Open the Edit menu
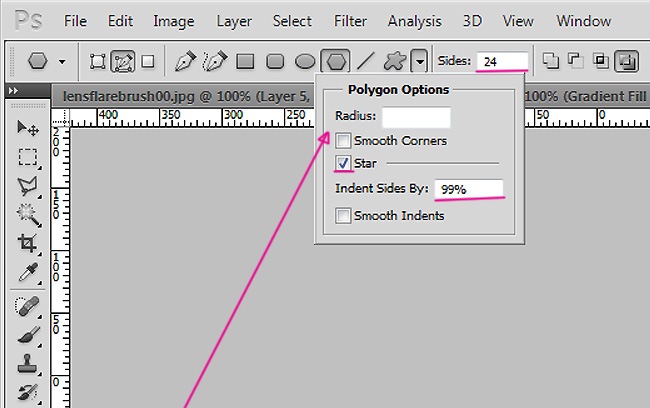Viewport: 650px width, 408px height. pyautogui.click(x=120, y=21)
